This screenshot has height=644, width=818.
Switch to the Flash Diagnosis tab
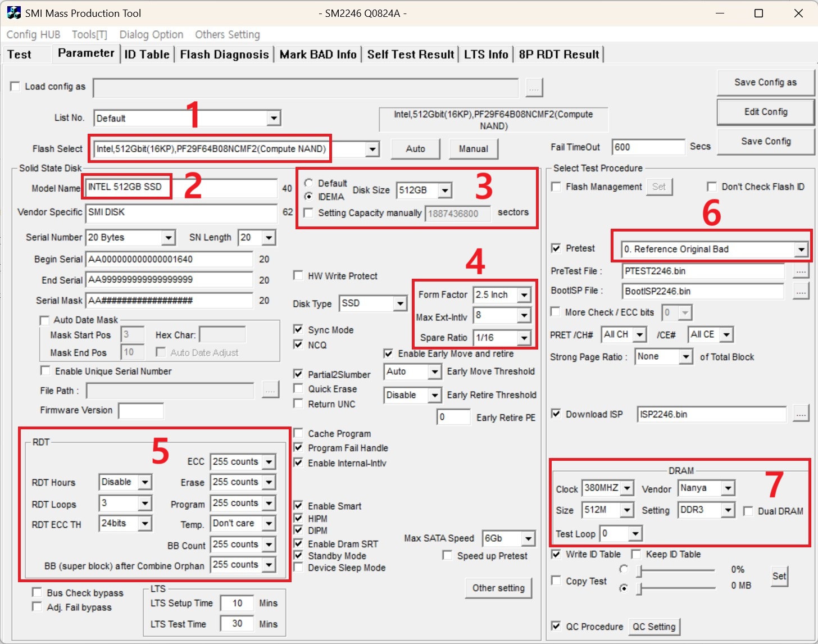224,55
